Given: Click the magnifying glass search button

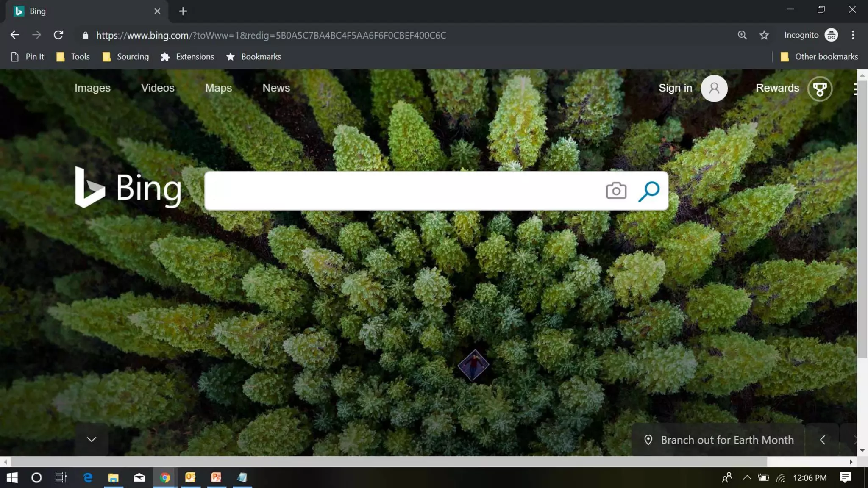Looking at the screenshot, I should pyautogui.click(x=649, y=191).
